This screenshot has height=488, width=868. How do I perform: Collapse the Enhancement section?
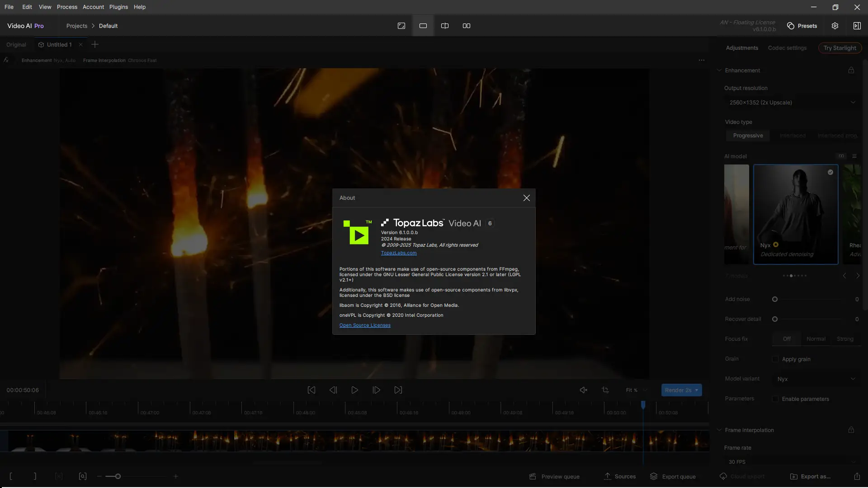(719, 70)
